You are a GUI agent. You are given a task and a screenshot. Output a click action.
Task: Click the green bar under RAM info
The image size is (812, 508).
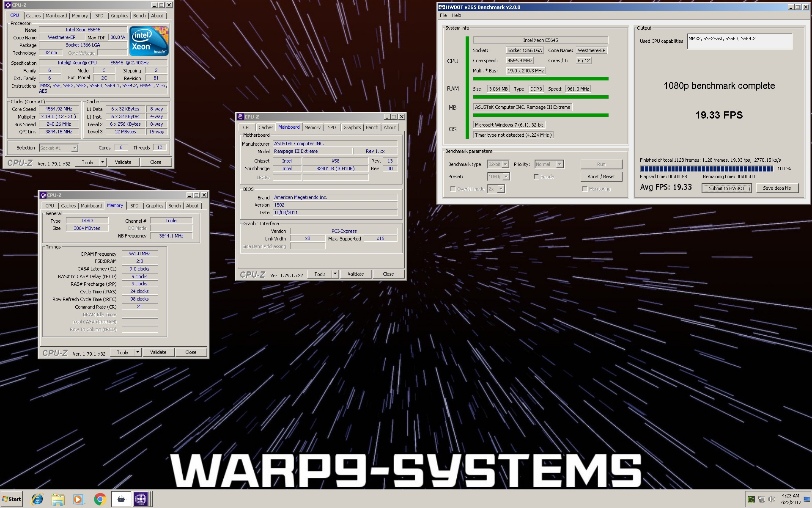pyautogui.click(x=540, y=97)
